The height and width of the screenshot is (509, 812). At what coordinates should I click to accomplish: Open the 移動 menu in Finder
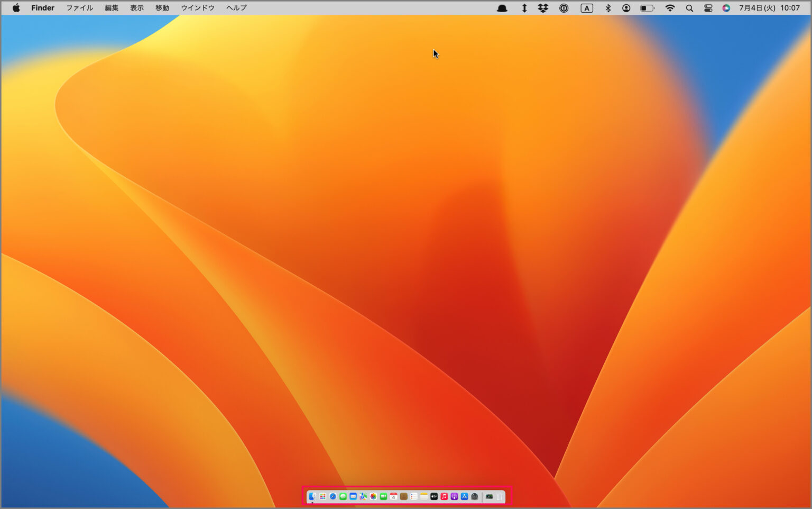click(x=162, y=7)
